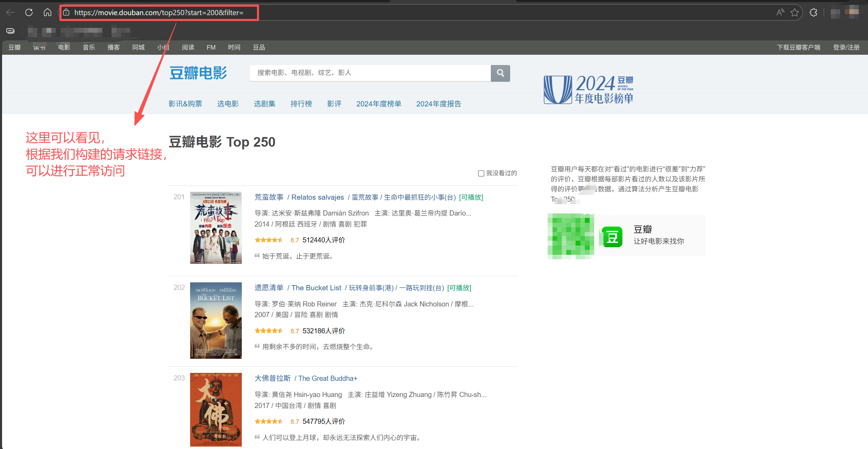Click the 2017 / 中国台湾 details line
This screenshot has width=868, height=449.
click(x=296, y=406)
